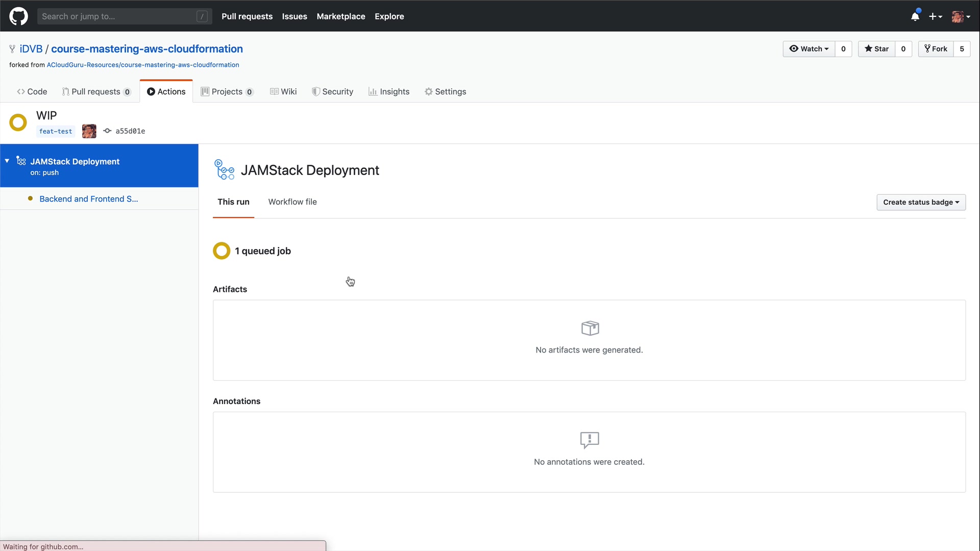Open the Watch dropdown menu
The image size is (980, 551).
pos(809,49)
